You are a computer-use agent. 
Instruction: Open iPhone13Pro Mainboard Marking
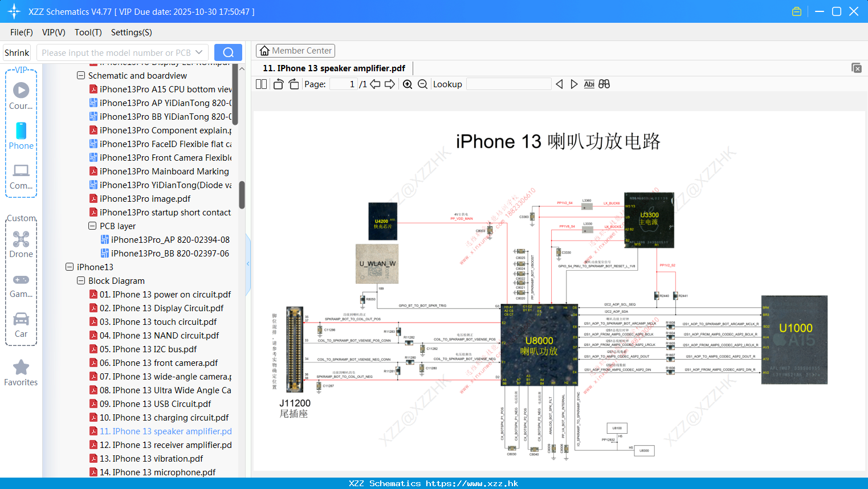click(x=159, y=171)
